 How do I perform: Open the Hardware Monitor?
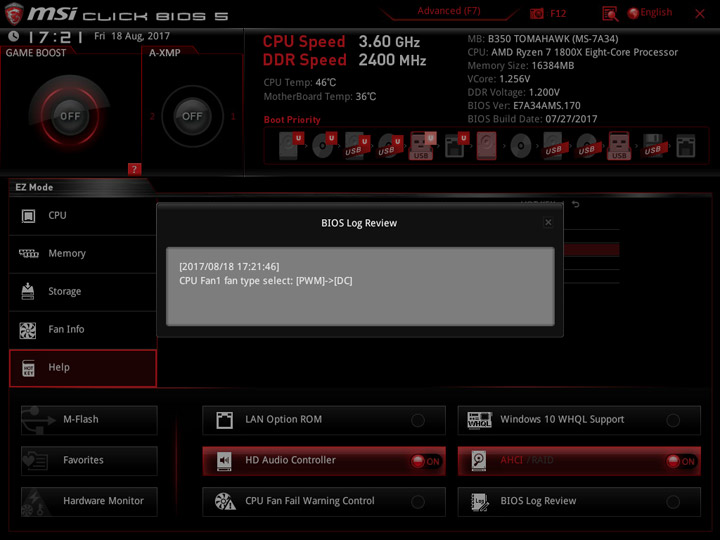pos(89,501)
